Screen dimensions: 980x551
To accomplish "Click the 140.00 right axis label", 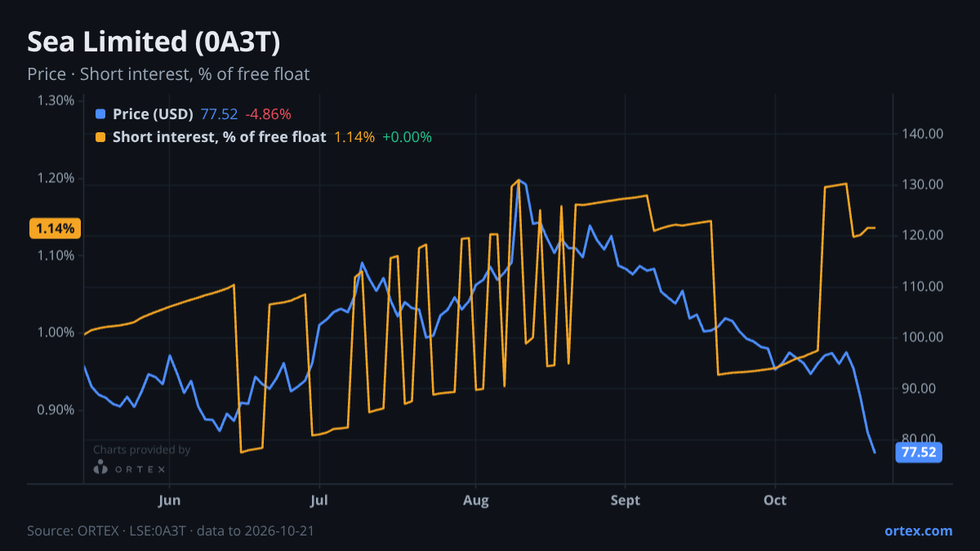I will pyautogui.click(x=923, y=134).
